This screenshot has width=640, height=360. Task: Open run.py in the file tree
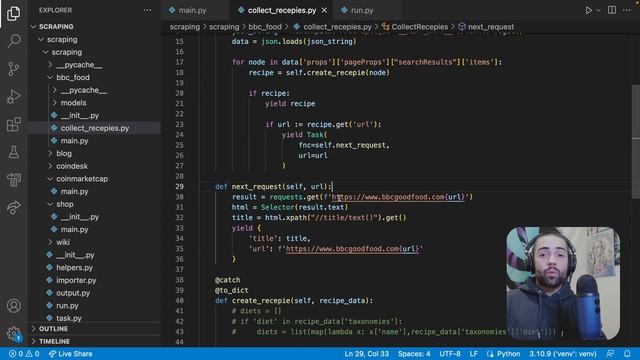[x=67, y=306]
